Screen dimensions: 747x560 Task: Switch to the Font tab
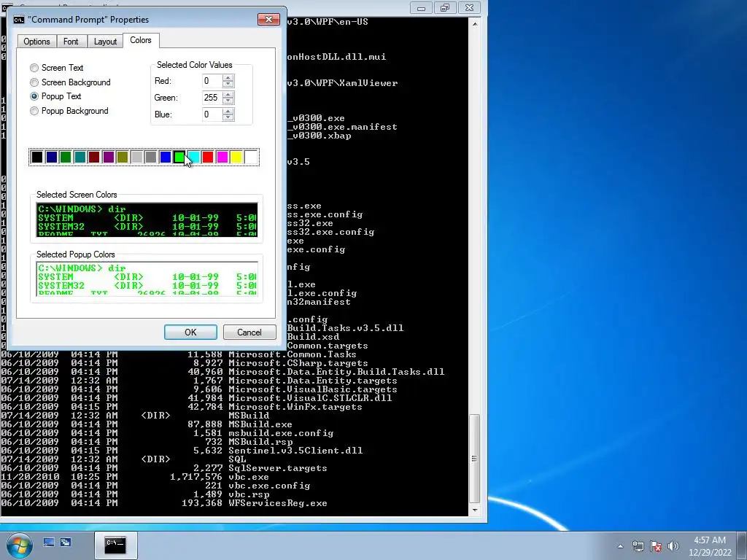(x=71, y=42)
